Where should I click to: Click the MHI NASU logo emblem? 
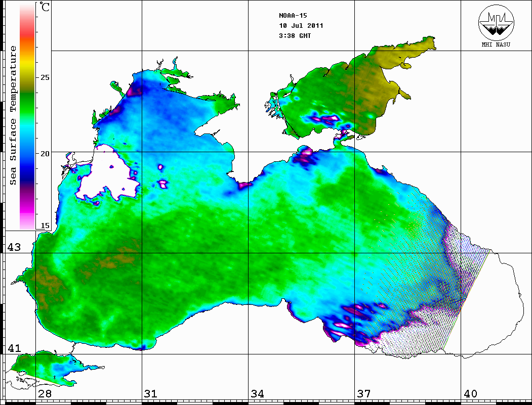[496, 22]
